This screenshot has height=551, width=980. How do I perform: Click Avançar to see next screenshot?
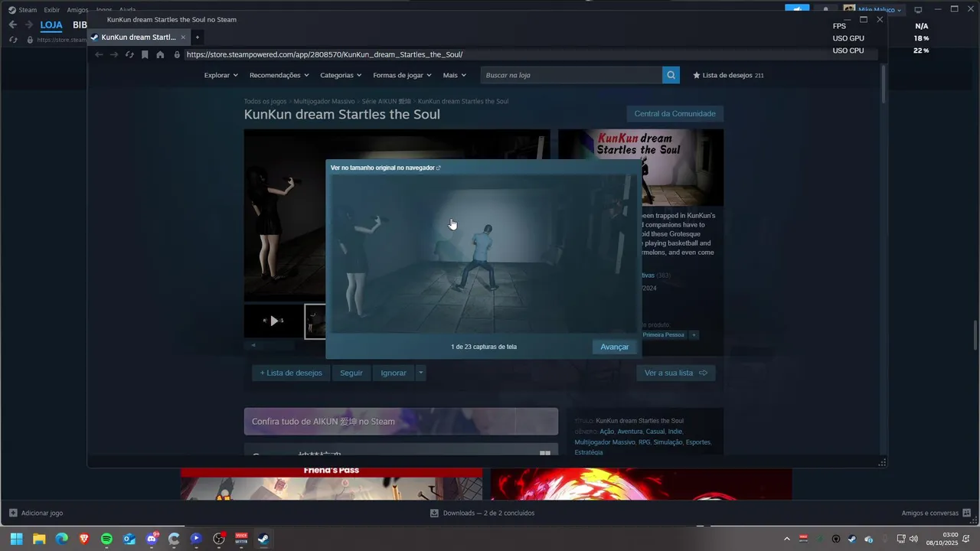point(614,347)
